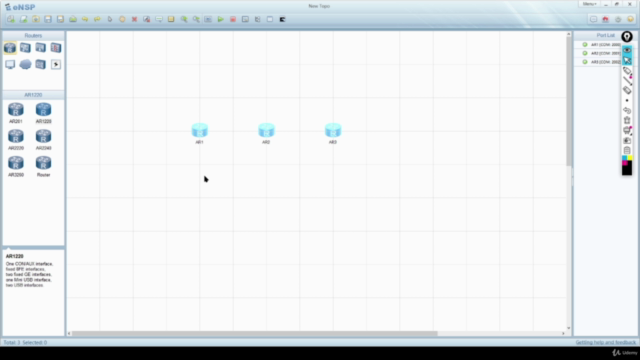This screenshot has width=640, height=360.
Task: Click the Open Topology toolbar icon
Action: [36, 19]
